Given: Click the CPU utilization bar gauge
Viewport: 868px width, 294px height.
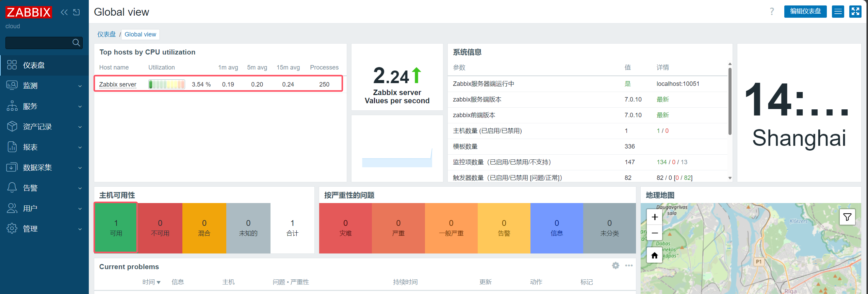Looking at the screenshot, I should coord(167,84).
